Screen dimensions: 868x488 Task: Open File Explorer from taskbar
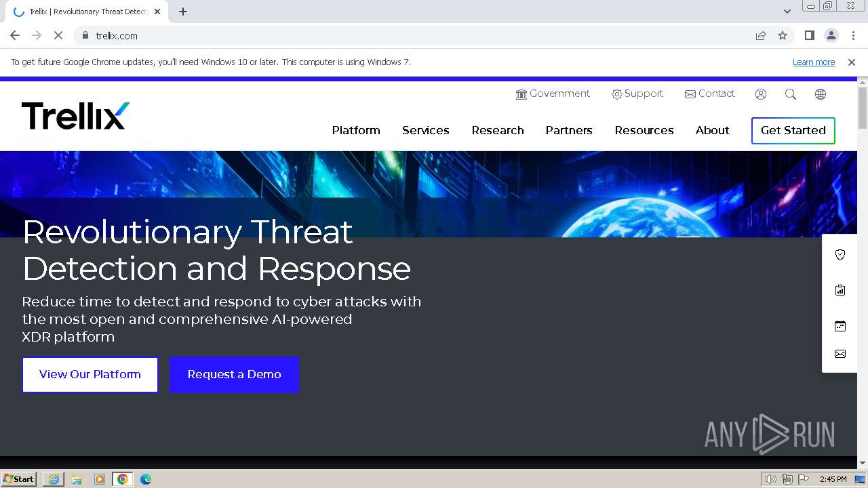[77, 479]
